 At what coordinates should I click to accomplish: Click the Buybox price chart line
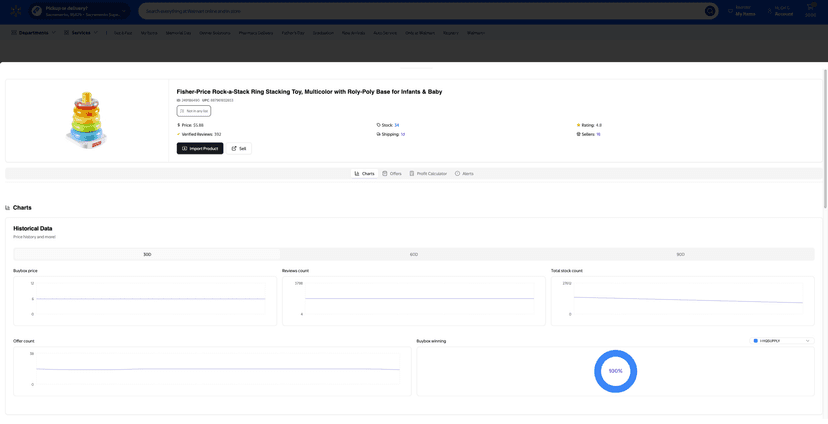150,299
